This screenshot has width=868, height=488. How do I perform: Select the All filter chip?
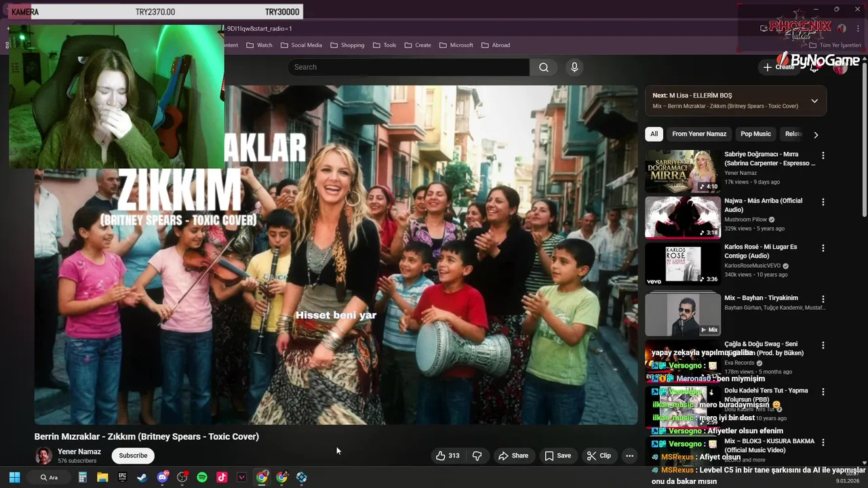pos(654,134)
